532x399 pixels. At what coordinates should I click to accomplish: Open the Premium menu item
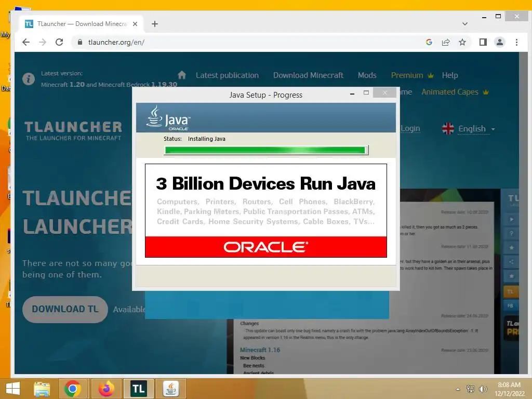tap(412, 75)
